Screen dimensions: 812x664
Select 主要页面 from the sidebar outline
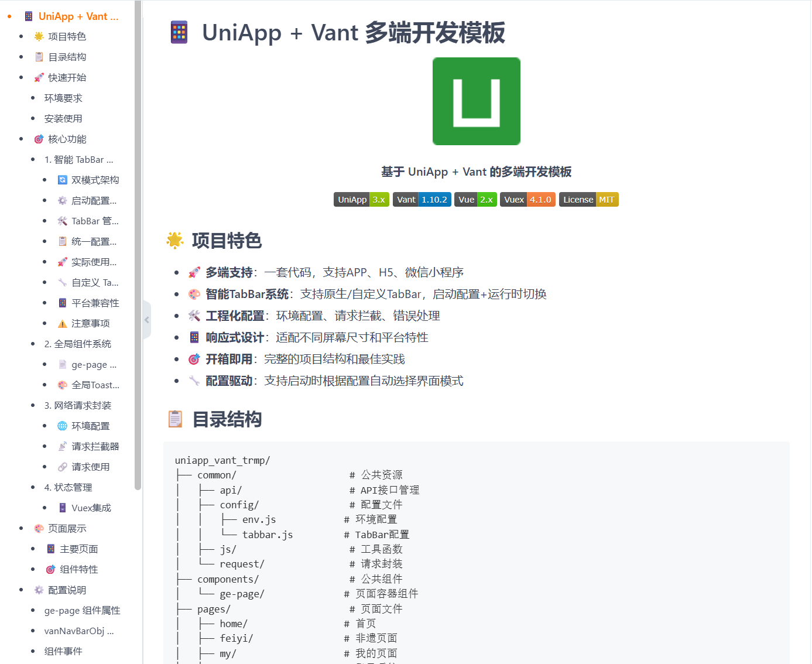[78, 549]
